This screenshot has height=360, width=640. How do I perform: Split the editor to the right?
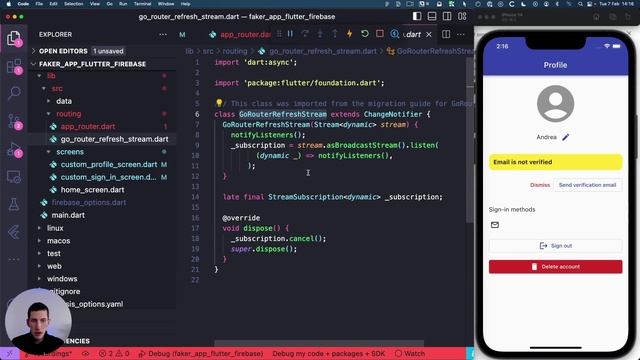point(446,34)
